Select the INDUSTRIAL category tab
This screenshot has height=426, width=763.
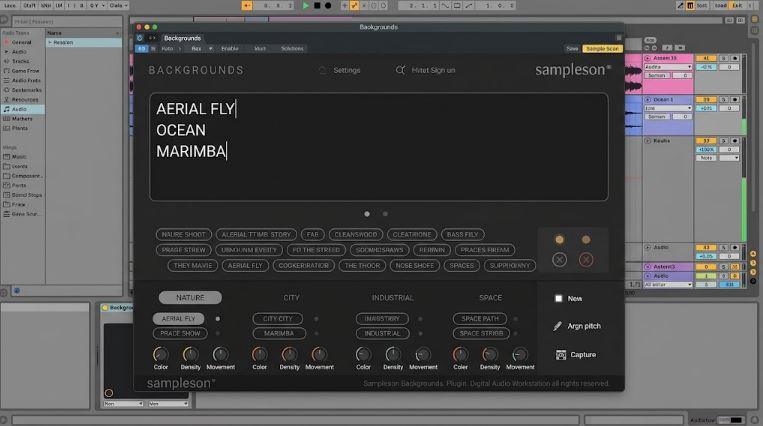tap(393, 297)
